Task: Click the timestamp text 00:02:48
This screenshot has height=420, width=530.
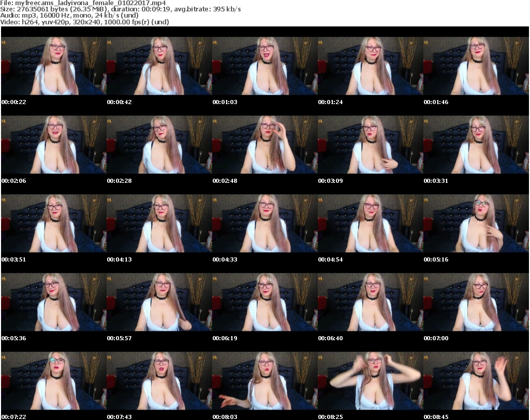Action: [225, 181]
